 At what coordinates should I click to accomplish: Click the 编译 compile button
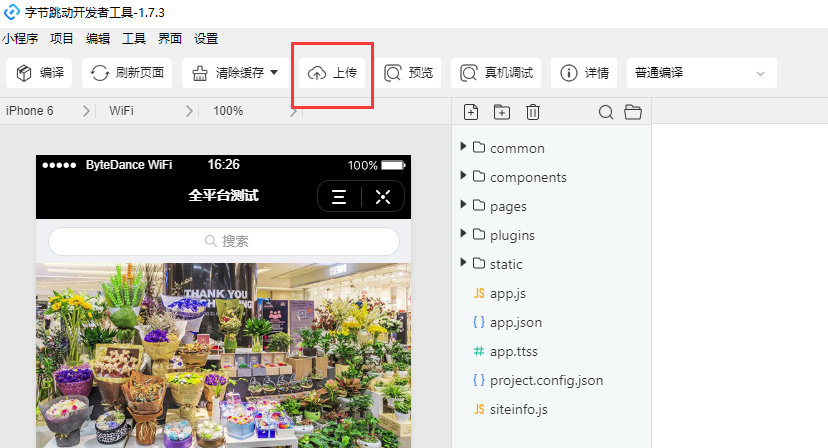pos(39,73)
